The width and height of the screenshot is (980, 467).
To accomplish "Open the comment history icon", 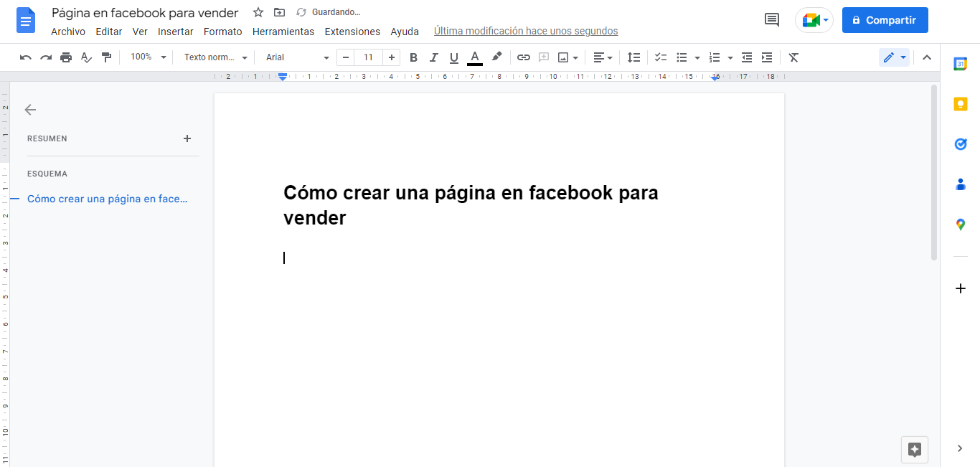I will [x=772, y=20].
